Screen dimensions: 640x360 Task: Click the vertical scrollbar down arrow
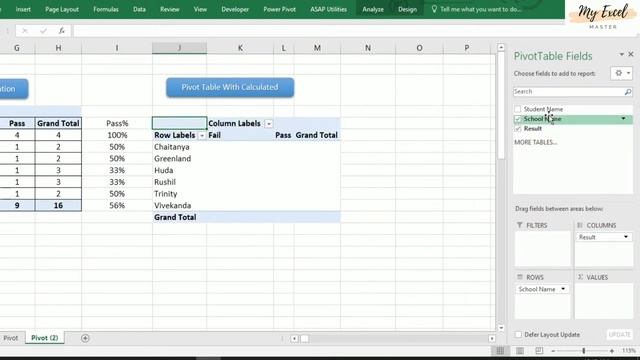point(501,328)
